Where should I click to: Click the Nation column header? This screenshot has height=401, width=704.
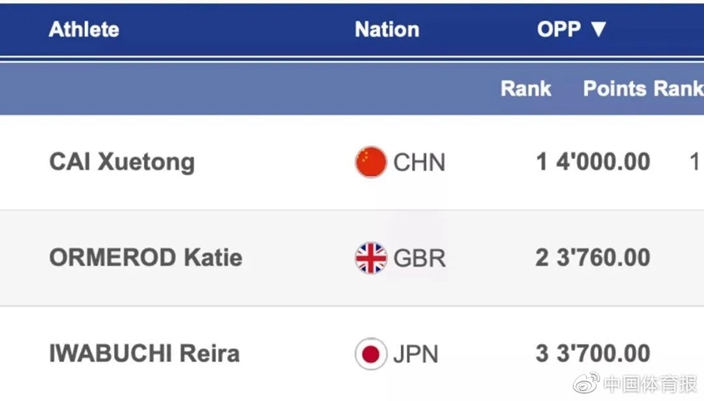(x=387, y=30)
